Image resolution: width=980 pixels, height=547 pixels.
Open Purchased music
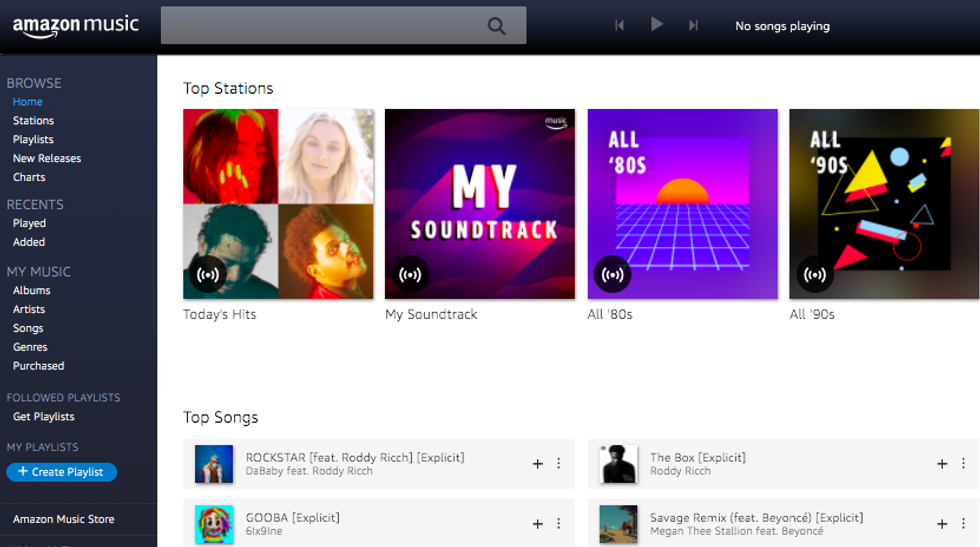[x=38, y=366]
